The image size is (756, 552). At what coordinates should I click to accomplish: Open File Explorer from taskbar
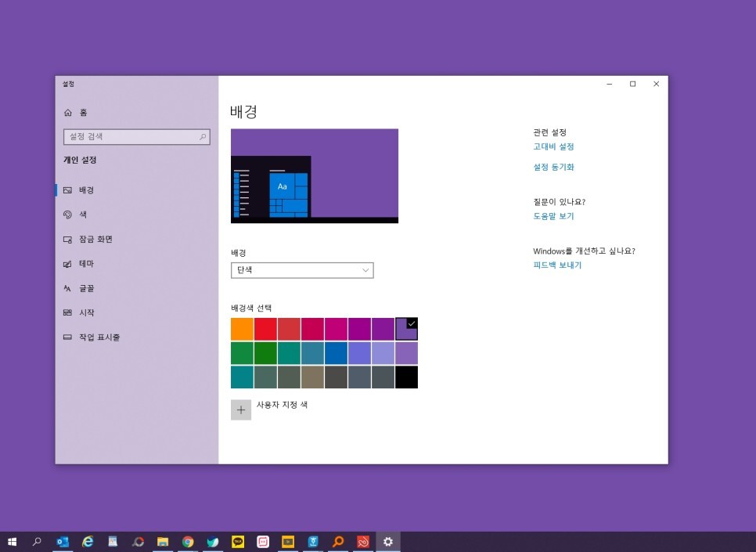coord(163,542)
